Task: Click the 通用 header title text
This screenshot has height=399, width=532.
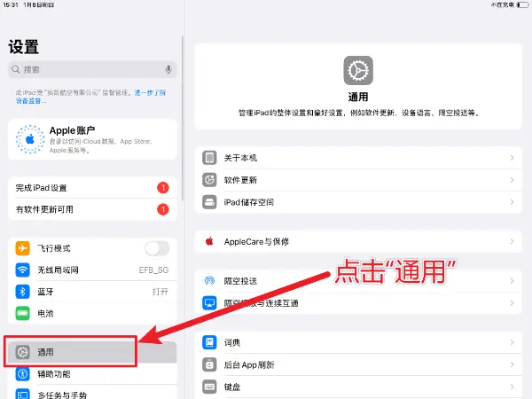Action: (358, 97)
